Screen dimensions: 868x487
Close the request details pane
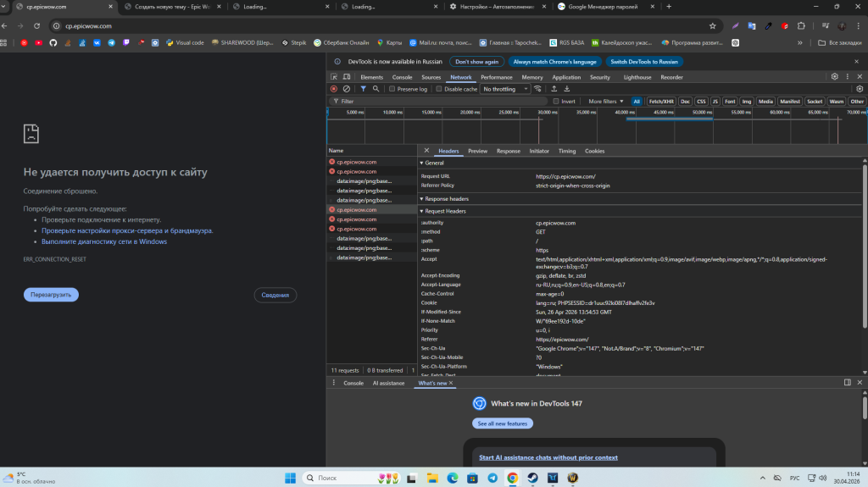pos(426,151)
